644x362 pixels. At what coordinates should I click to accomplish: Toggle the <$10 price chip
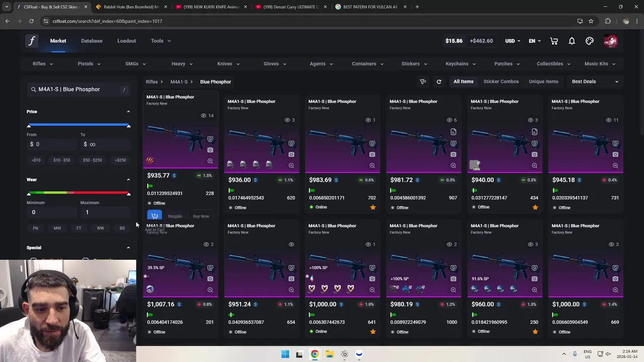click(x=36, y=160)
